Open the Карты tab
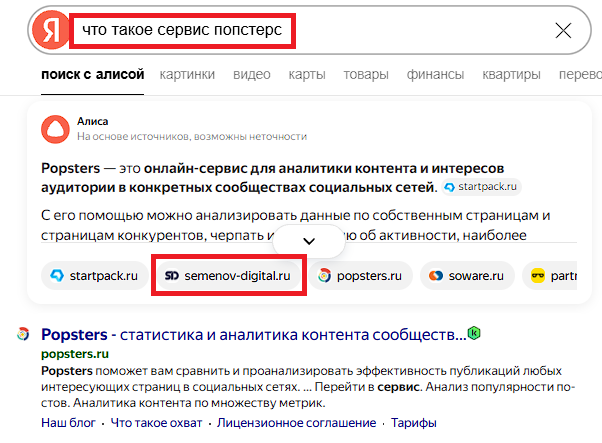 tap(307, 74)
